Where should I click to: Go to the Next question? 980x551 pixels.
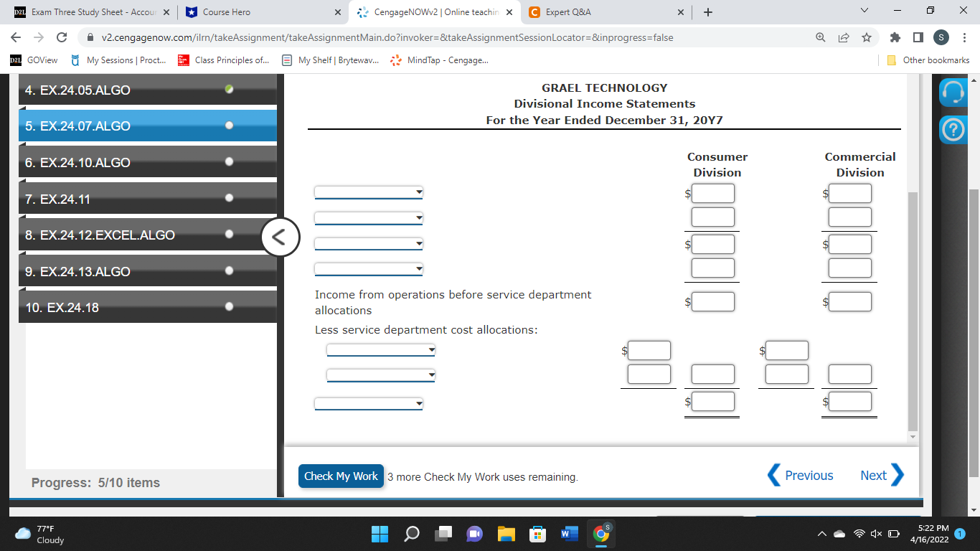point(882,475)
